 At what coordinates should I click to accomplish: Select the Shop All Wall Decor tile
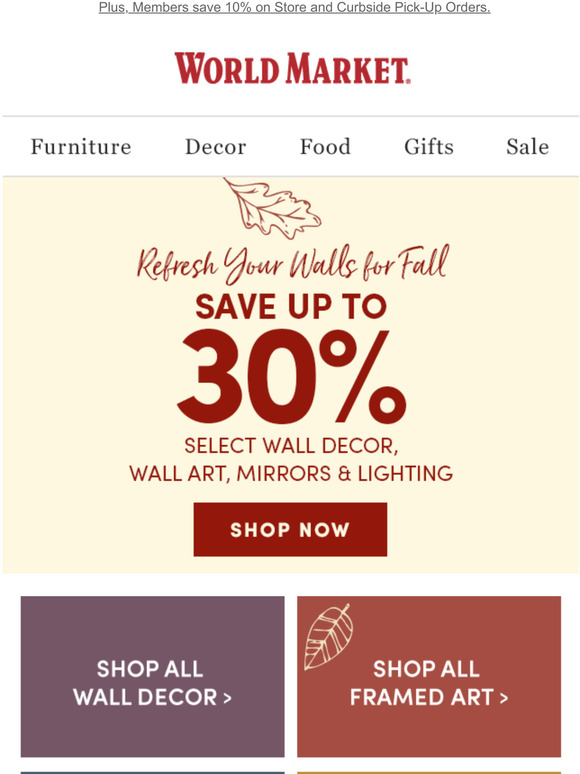[x=153, y=676]
